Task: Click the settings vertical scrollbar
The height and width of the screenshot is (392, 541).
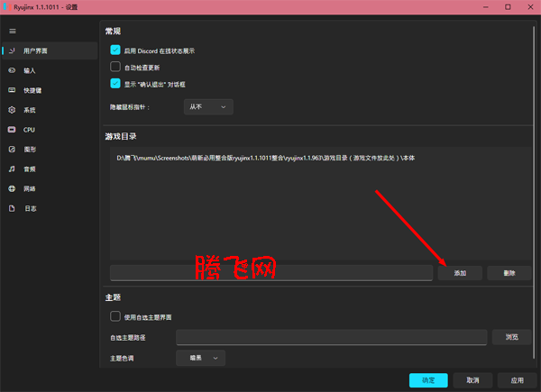Action: (x=534, y=193)
